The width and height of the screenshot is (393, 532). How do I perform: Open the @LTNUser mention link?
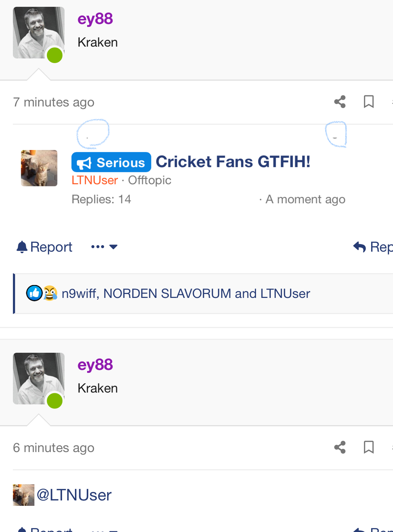tap(74, 495)
